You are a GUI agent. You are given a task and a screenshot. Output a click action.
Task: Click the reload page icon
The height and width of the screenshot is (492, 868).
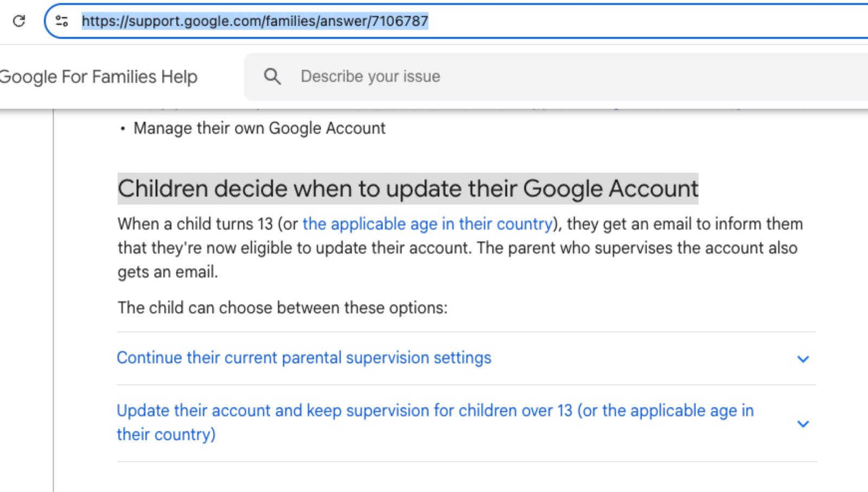(19, 21)
